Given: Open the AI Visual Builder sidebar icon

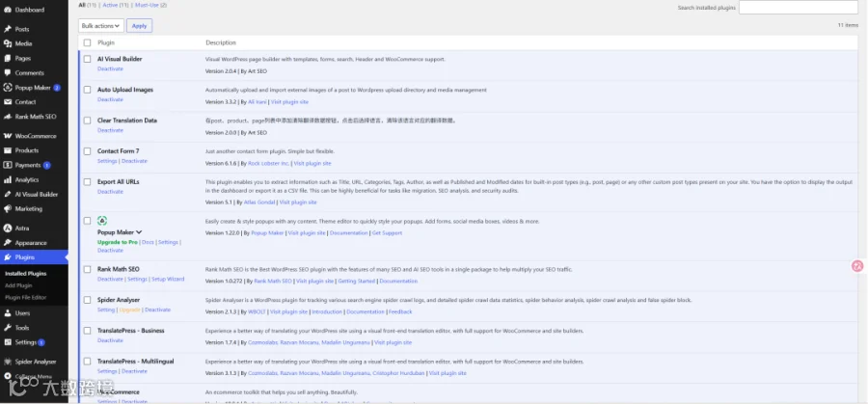Looking at the screenshot, I should coord(7,194).
